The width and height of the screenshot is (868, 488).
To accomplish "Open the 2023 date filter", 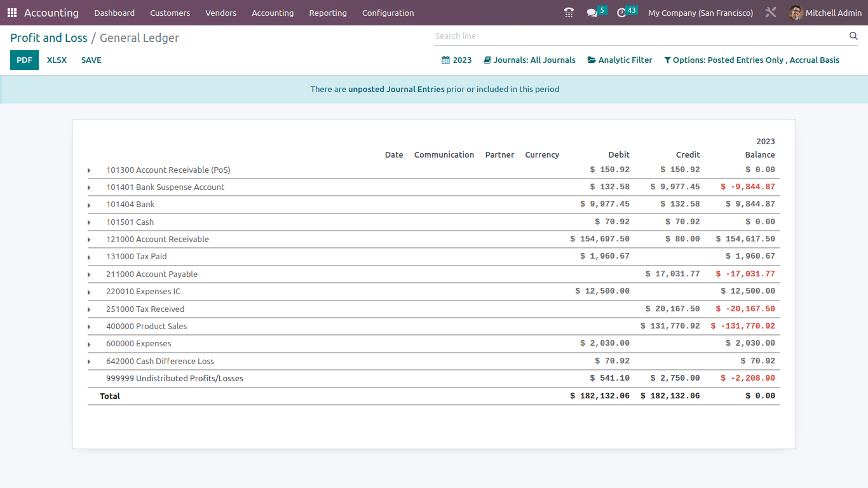I will click(457, 60).
